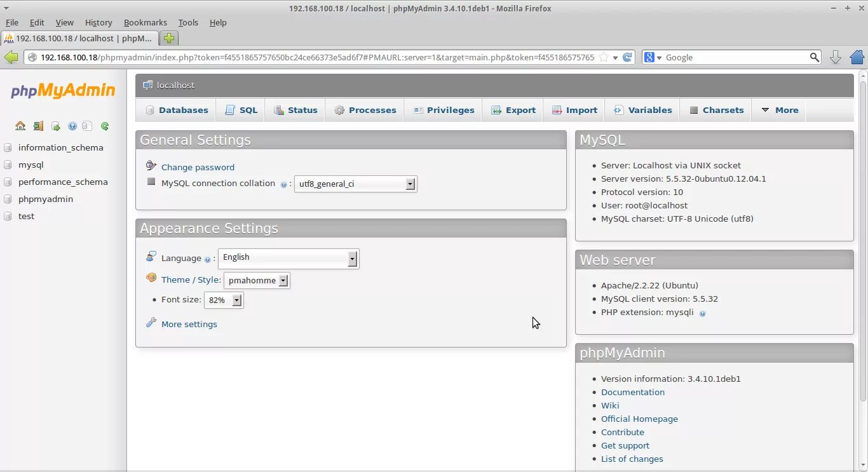Click the information_schema database cylinder icon

8,148
